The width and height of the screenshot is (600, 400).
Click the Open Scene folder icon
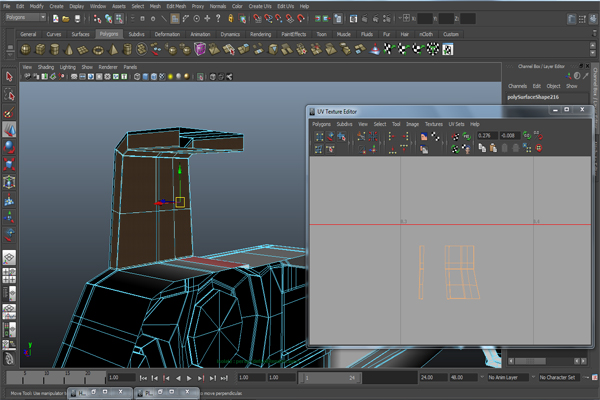click(66, 19)
